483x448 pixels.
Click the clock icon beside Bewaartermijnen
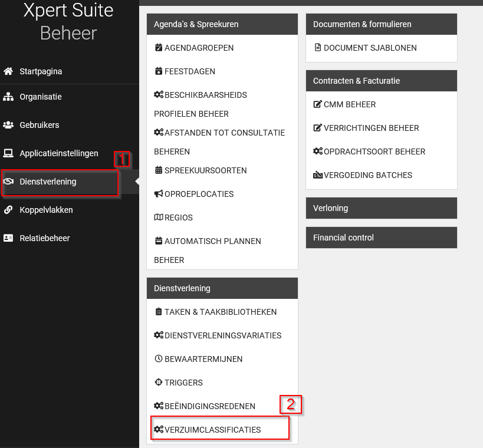click(x=158, y=359)
